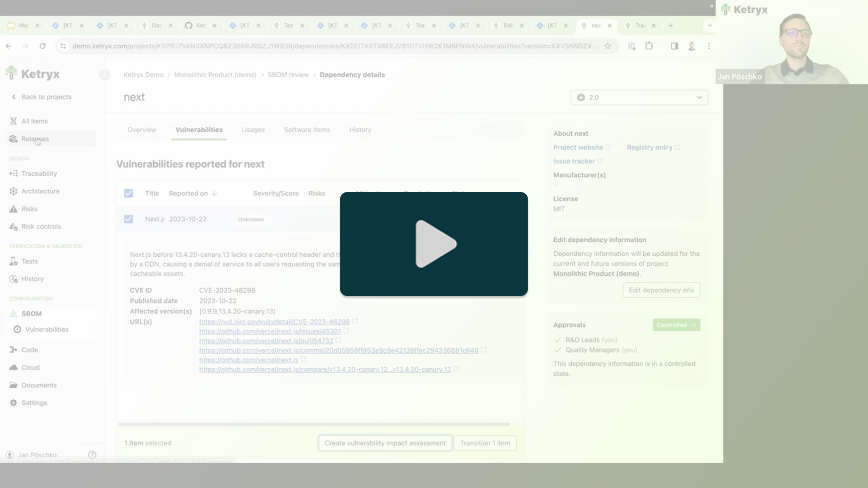
Task: Click the Edit dependency info button
Action: click(x=661, y=290)
